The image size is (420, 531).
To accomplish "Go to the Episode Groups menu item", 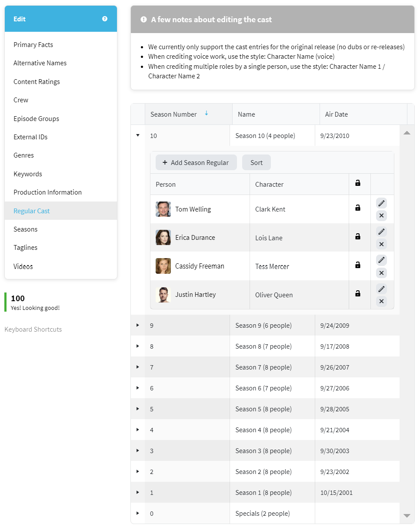I will tap(36, 118).
